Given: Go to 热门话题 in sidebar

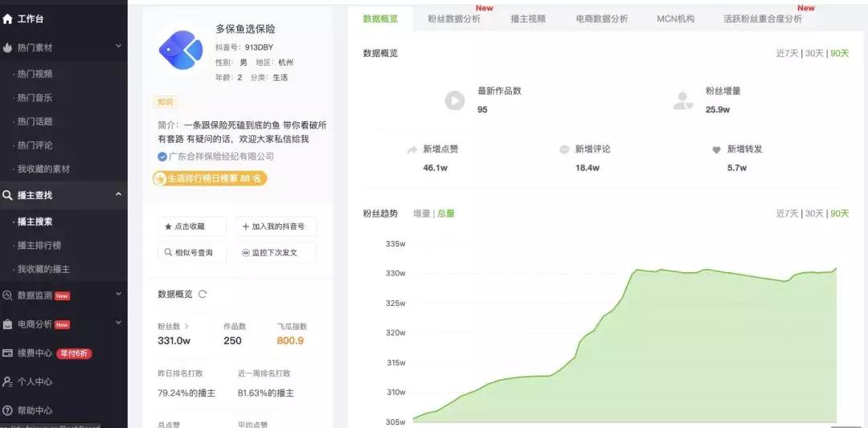Looking at the screenshot, I should pos(35,121).
